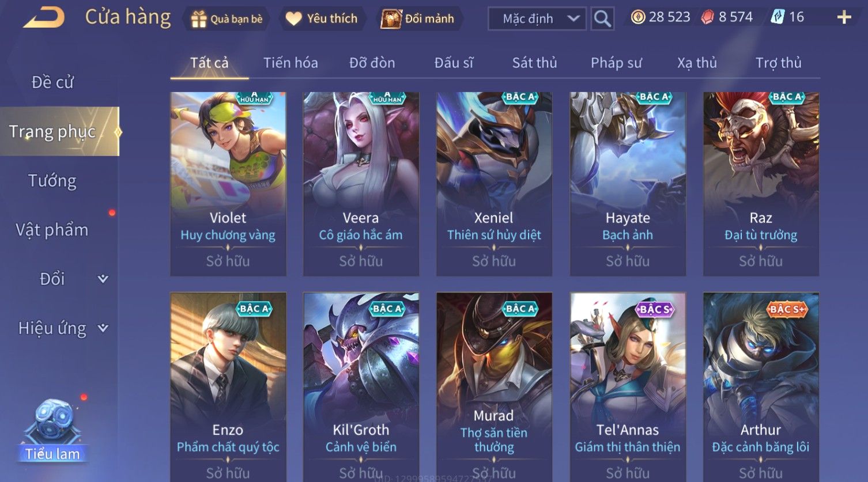Select the Tiến hóa tab
Viewport: 868px width, 482px height.
click(290, 63)
